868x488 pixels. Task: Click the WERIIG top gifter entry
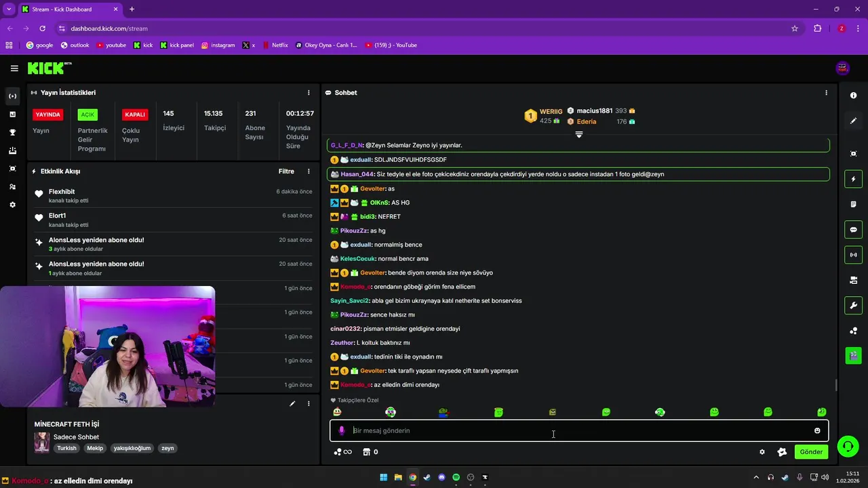(543, 116)
